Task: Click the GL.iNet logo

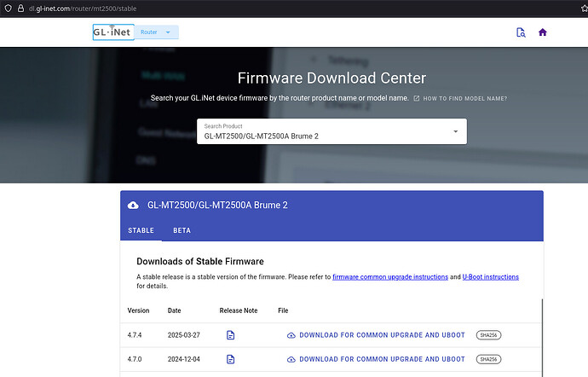Action: point(113,32)
